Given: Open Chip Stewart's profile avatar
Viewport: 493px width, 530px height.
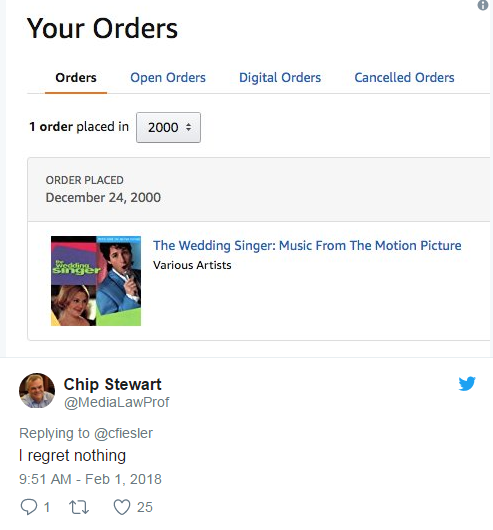Looking at the screenshot, I should click(37, 390).
